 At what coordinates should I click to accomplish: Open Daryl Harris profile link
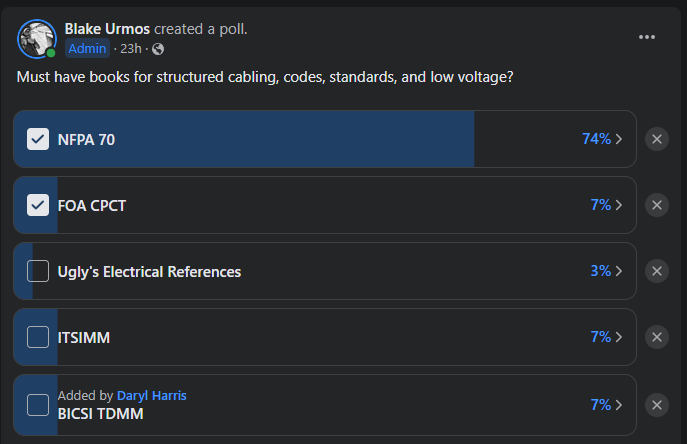(151, 395)
